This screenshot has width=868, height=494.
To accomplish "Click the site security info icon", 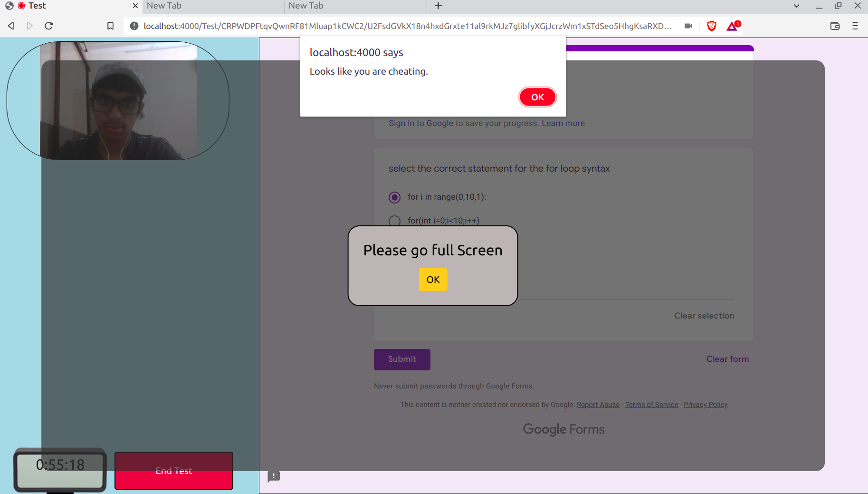I will [134, 26].
